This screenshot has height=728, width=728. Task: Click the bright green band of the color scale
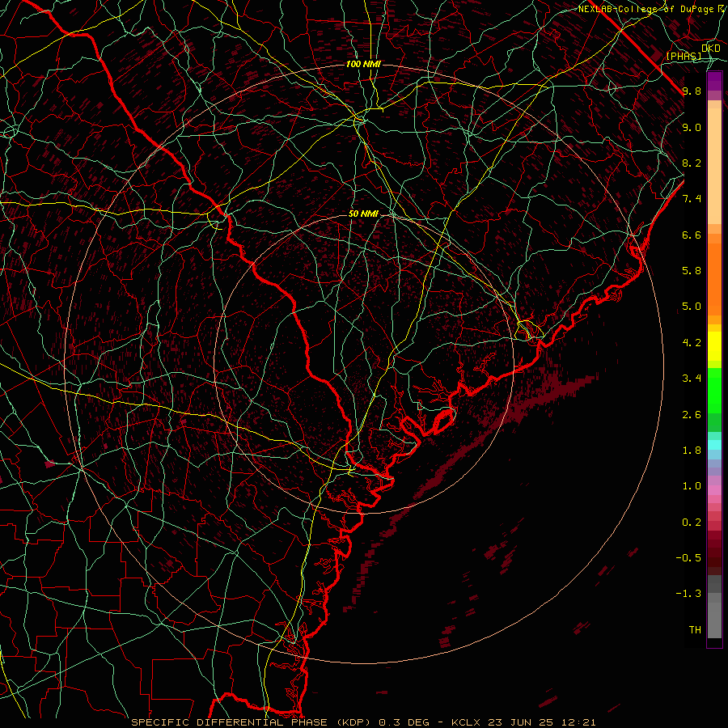coord(714,391)
